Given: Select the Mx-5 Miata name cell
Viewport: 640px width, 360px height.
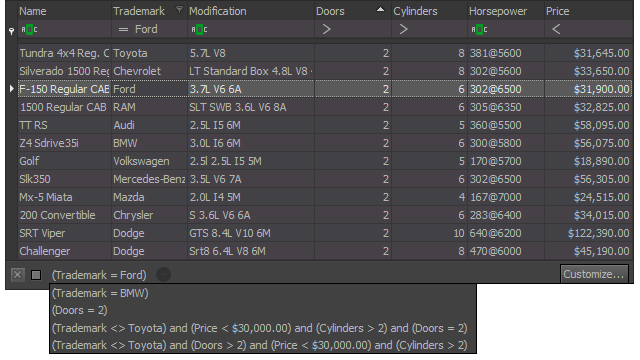Looking at the screenshot, I should point(64,197).
